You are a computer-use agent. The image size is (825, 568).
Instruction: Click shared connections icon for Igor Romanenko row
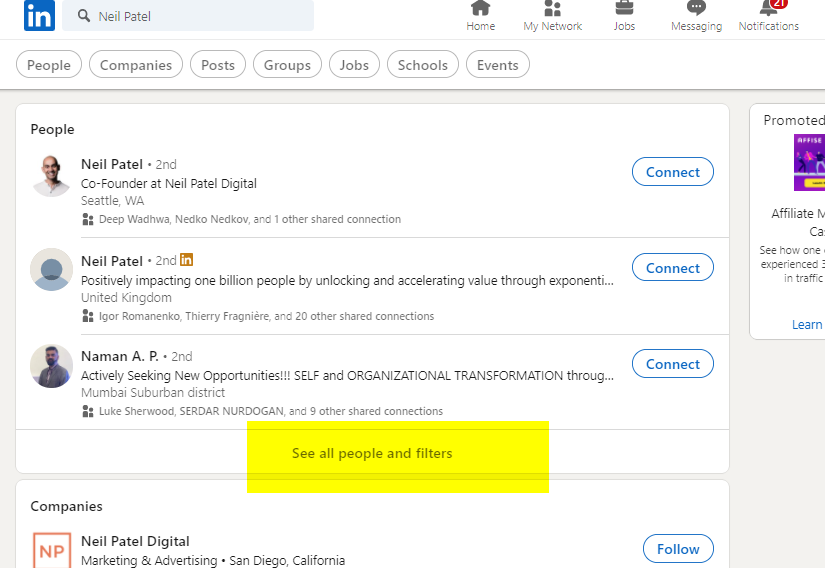pyautogui.click(x=88, y=316)
